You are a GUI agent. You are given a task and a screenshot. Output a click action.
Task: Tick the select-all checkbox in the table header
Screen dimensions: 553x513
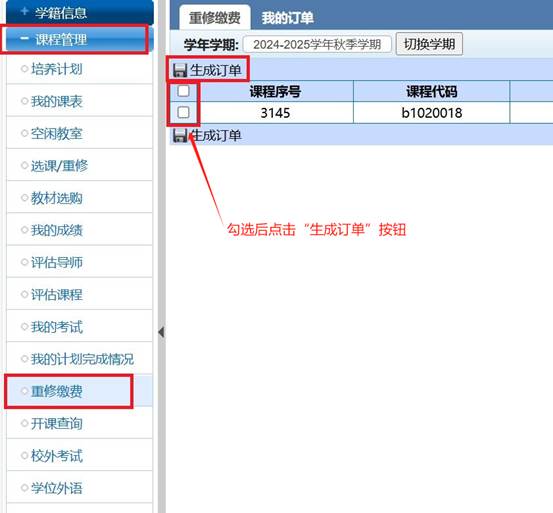pyautogui.click(x=183, y=91)
